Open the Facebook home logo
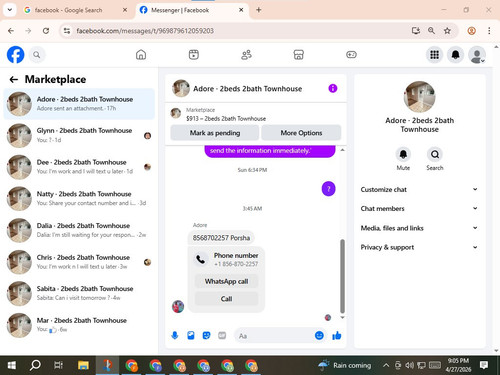The height and width of the screenshot is (375, 500). coord(15,55)
